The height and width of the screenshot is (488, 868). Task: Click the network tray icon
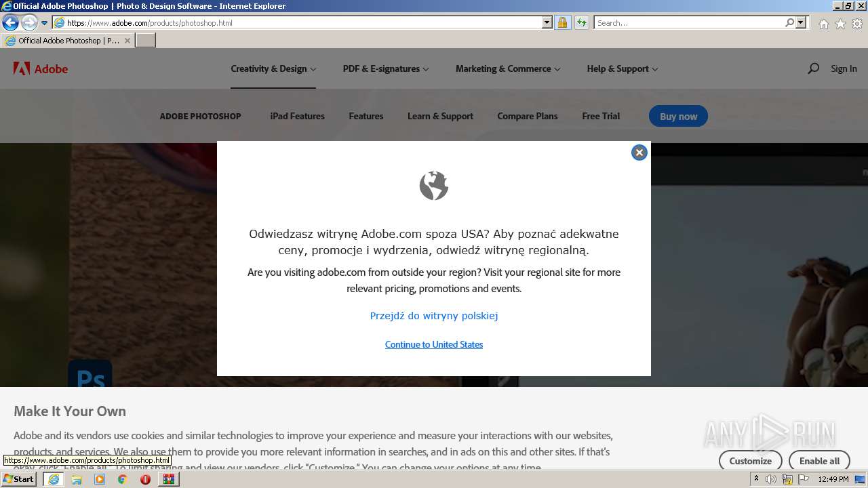(x=787, y=479)
